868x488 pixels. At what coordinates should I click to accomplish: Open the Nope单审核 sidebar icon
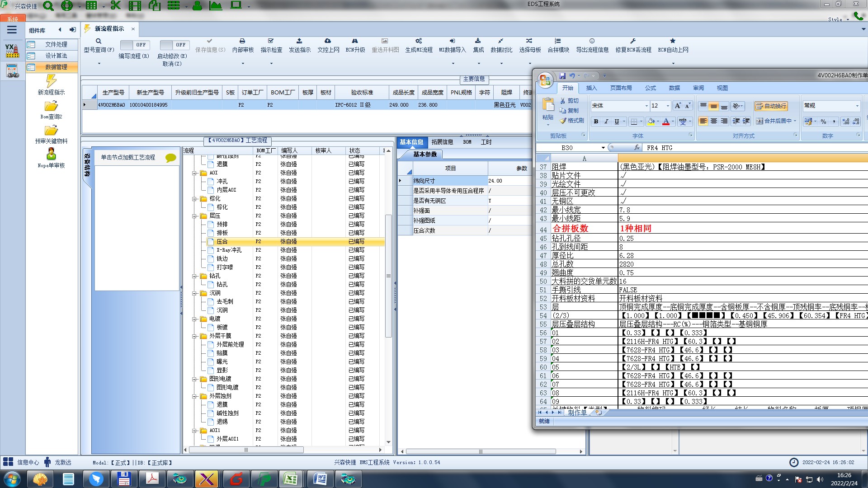point(51,154)
